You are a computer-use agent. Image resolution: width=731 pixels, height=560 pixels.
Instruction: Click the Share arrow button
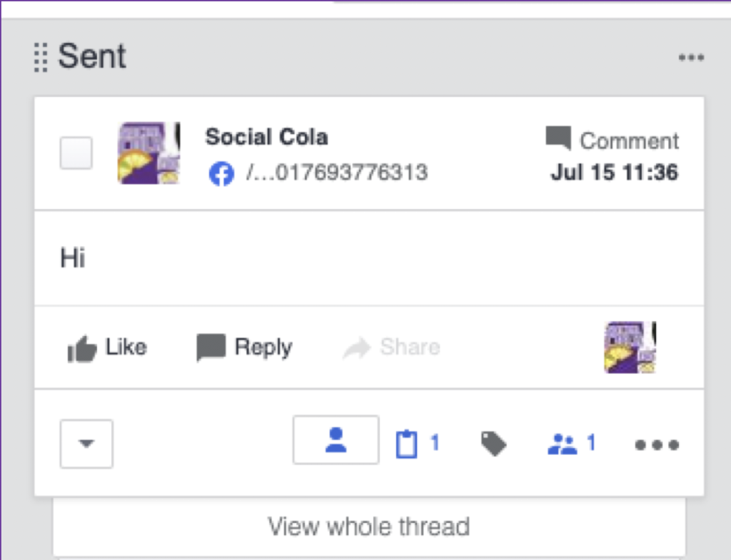pos(391,348)
